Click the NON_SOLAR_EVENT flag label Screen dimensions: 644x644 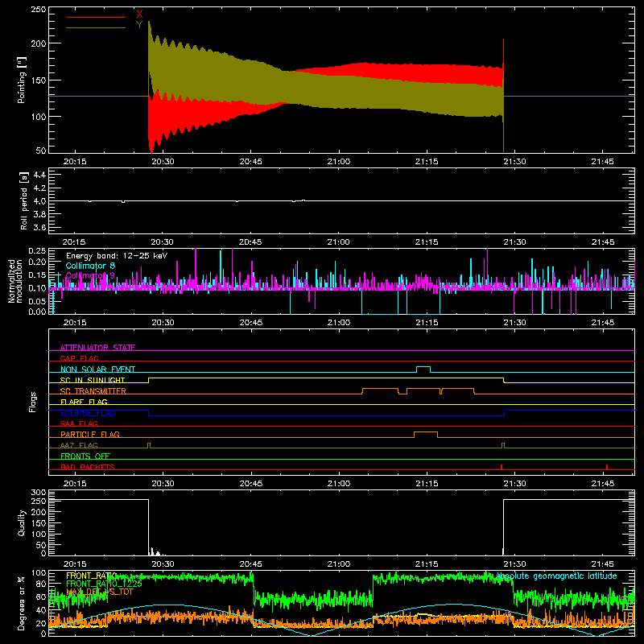(97, 369)
